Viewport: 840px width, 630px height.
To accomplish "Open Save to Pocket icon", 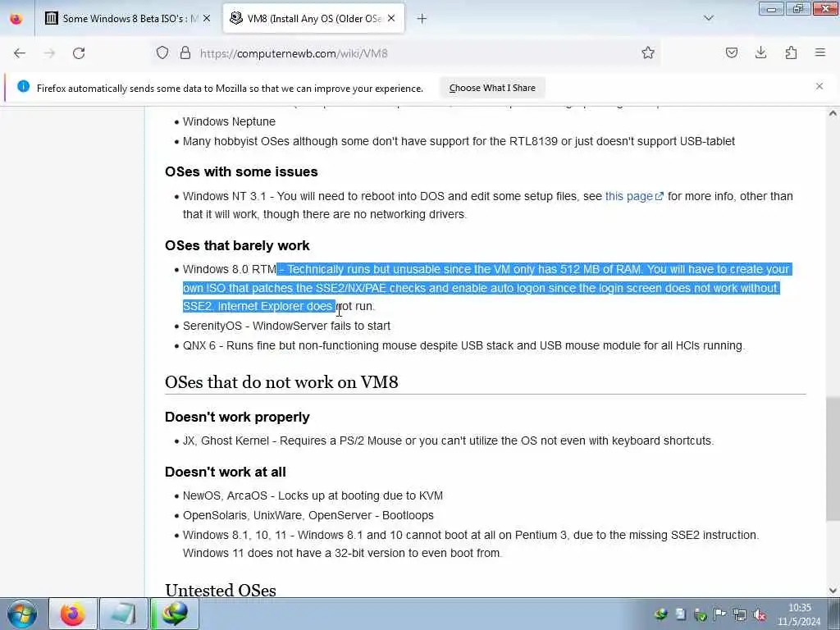I will (x=731, y=52).
